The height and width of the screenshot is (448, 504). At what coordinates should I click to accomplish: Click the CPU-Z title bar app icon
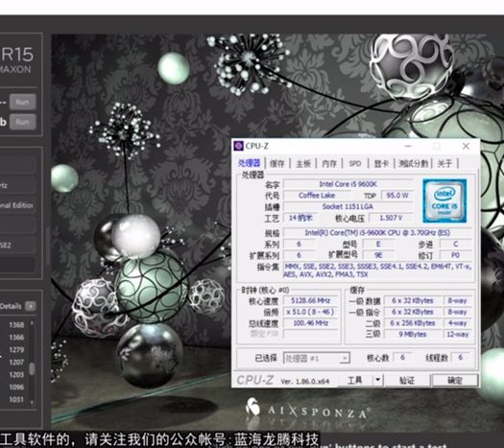coord(239,146)
